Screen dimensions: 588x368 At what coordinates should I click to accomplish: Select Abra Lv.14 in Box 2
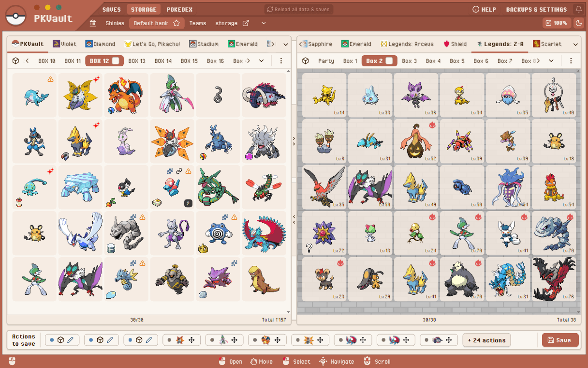pyautogui.click(x=324, y=95)
